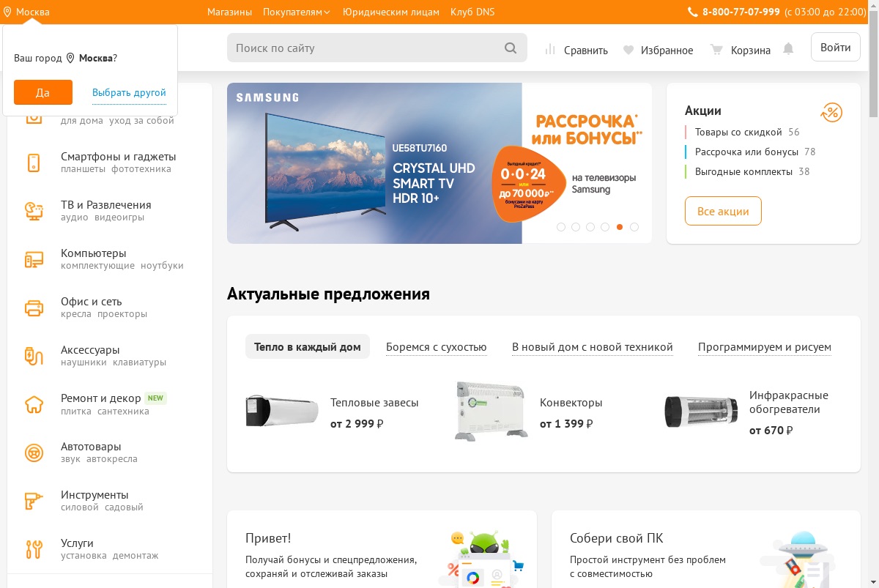Open the наушники subcategory link
The height and width of the screenshot is (588, 879).
pyautogui.click(x=84, y=362)
